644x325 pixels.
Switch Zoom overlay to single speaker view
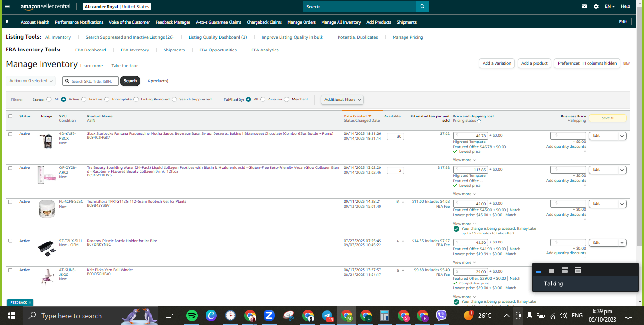pos(552,271)
